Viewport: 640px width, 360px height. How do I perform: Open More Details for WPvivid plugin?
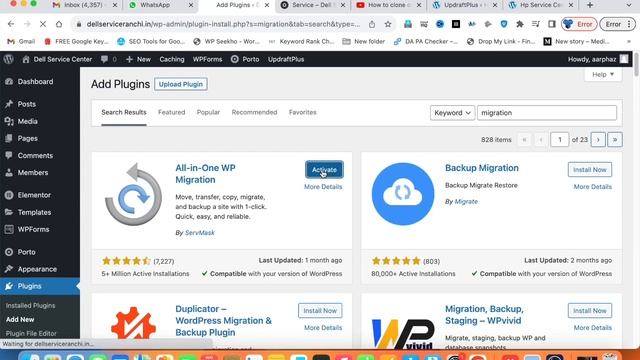point(593,328)
